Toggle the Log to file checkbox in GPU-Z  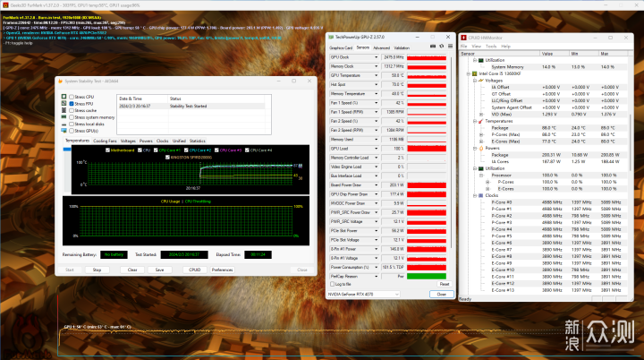pos(332,284)
